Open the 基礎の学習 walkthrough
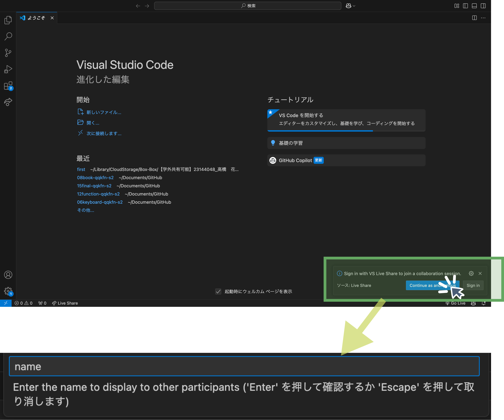The width and height of the screenshot is (504, 420). 346,143
